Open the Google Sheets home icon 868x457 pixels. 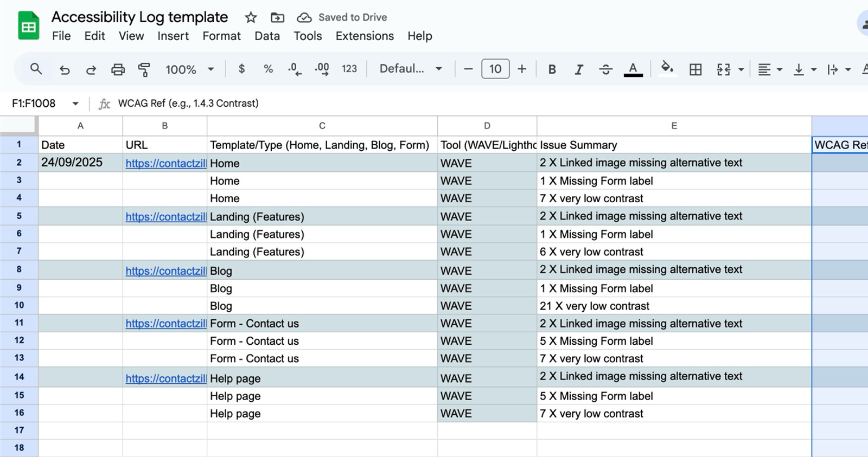coord(28,26)
